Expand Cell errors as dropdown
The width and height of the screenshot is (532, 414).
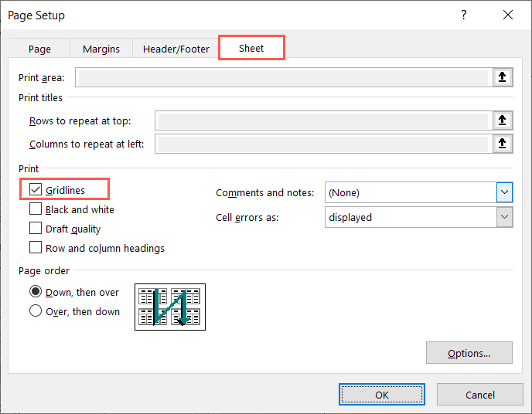[504, 217]
